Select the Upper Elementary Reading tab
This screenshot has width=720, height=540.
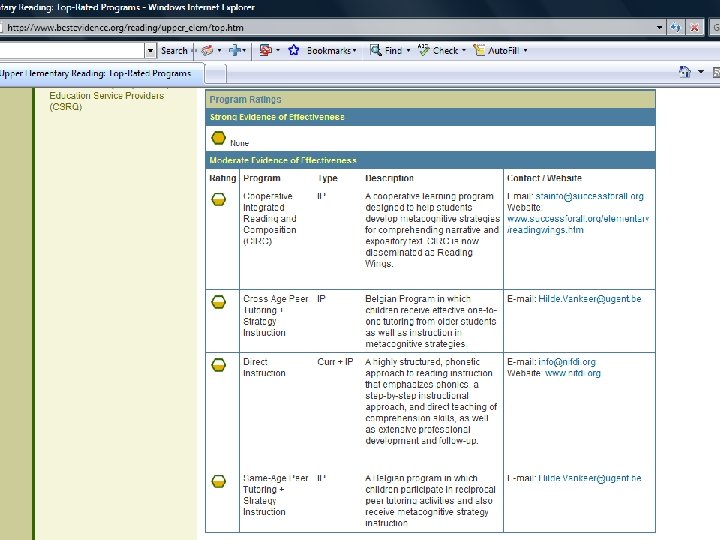click(100, 73)
